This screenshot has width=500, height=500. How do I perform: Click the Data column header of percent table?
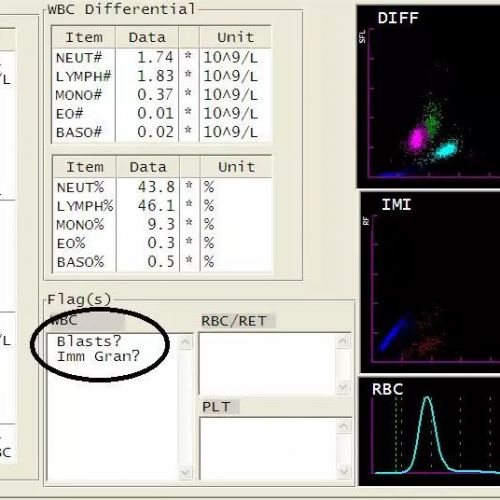[148, 167]
